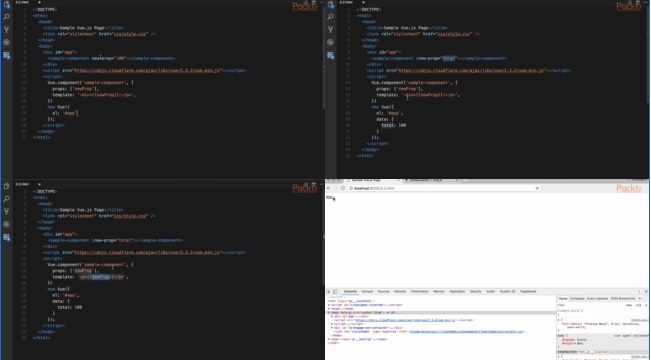Switch to the Application DevTools tab
Screen dimensions: 651x360
coord(458,291)
